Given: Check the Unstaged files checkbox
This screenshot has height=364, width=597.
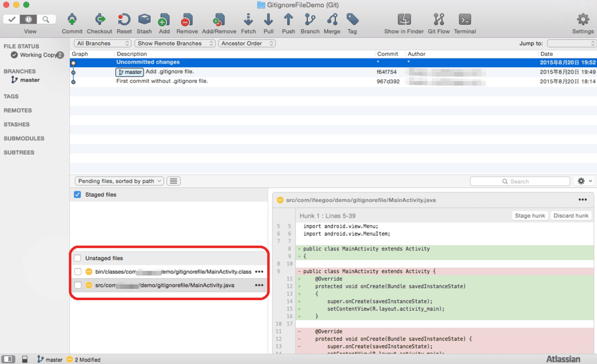Looking at the screenshot, I should click(x=77, y=258).
